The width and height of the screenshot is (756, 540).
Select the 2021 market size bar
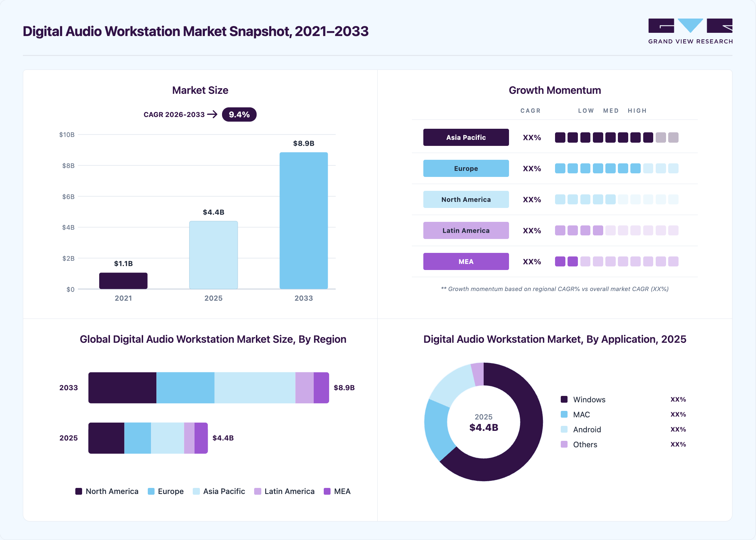point(123,281)
